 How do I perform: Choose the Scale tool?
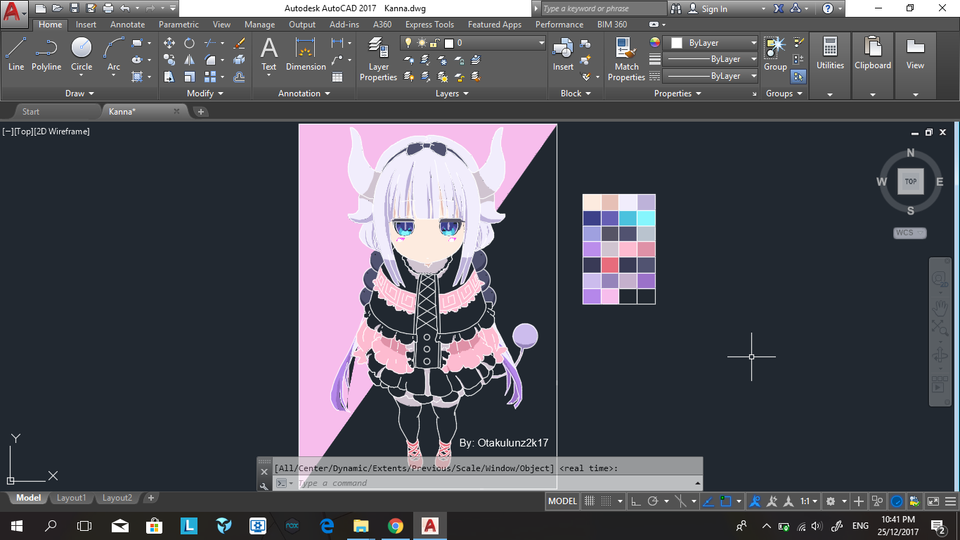(189, 77)
